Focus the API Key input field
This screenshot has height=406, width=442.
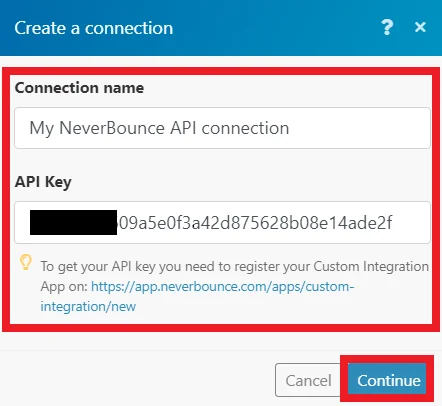(x=222, y=222)
